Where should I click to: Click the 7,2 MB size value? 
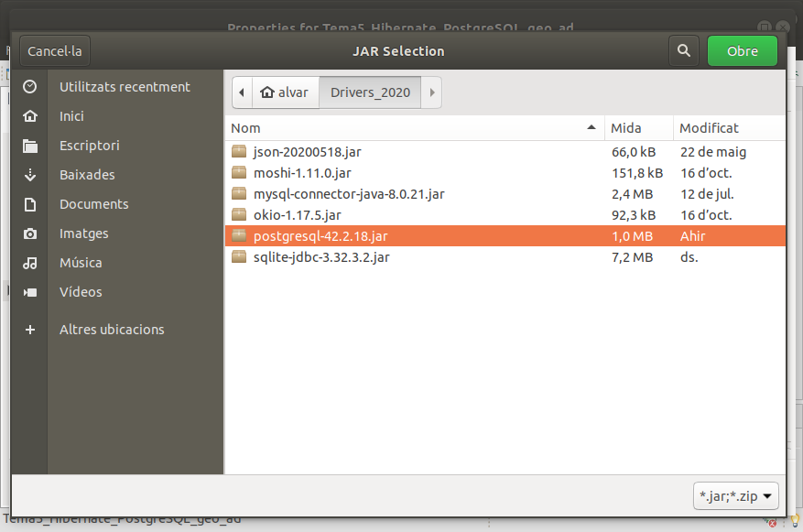(632, 257)
